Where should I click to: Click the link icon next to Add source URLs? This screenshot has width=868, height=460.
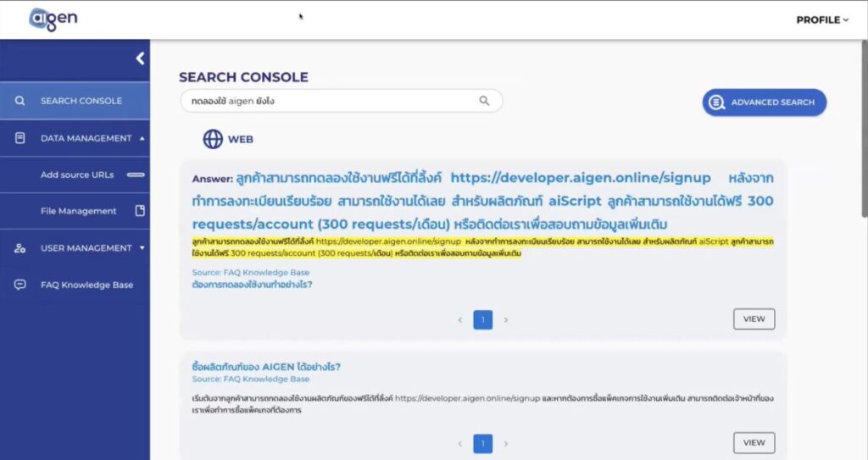coord(136,175)
